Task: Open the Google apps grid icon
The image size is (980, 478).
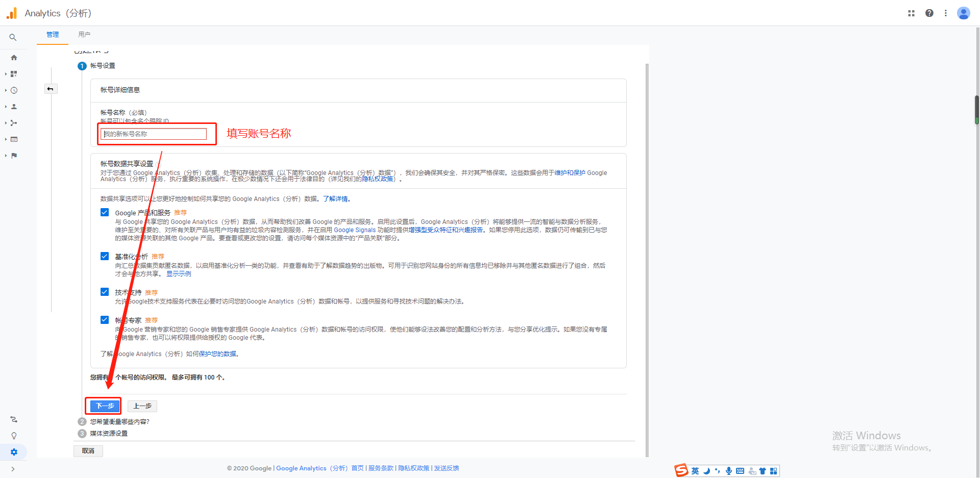Action: [x=911, y=13]
